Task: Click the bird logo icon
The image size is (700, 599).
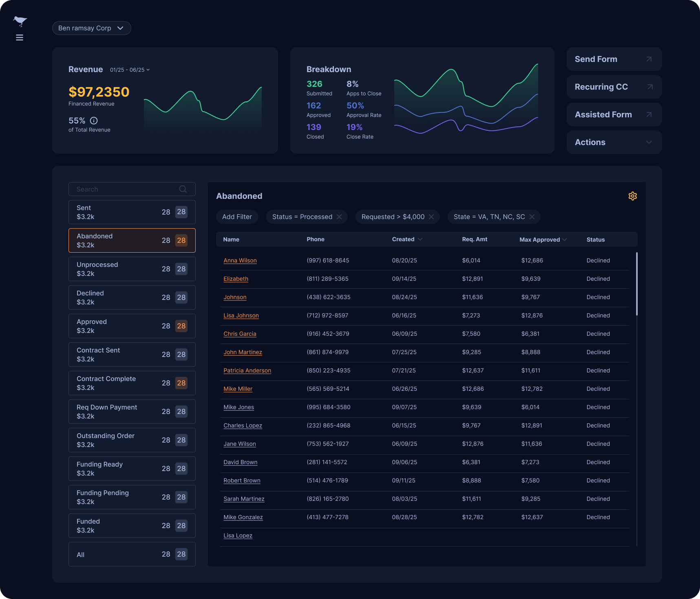Action: [20, 21]
